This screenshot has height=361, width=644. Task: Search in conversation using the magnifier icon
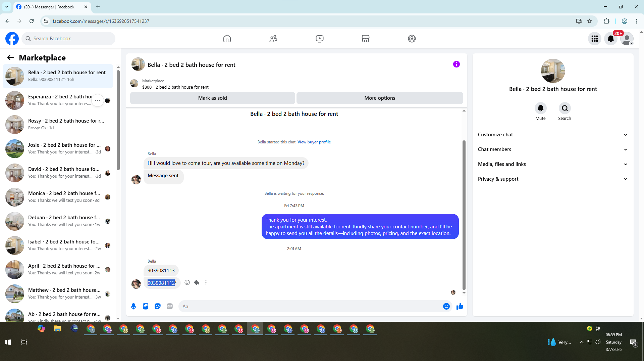point(565,108)
